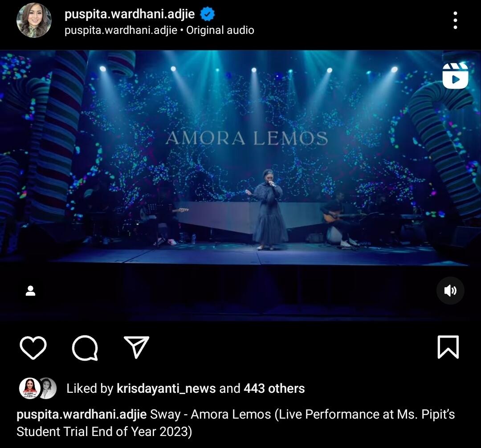Toggle video sound with the speaker button

tap(450, 290)
